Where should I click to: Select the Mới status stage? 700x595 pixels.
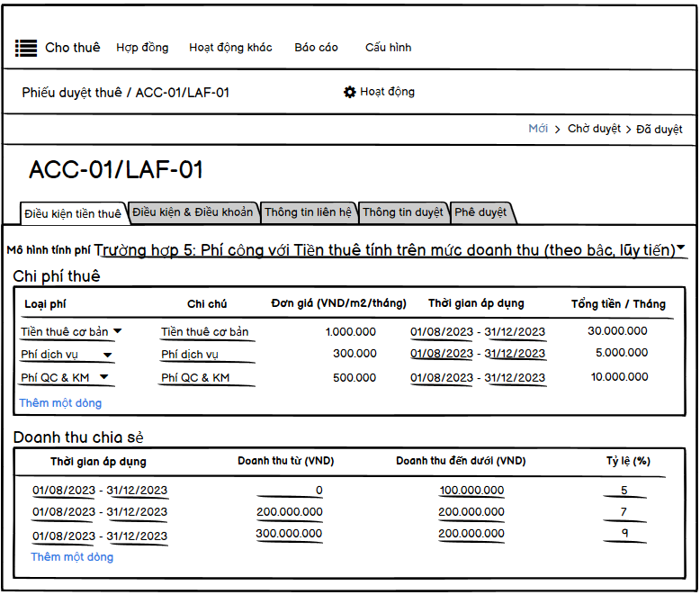(538, 129)
